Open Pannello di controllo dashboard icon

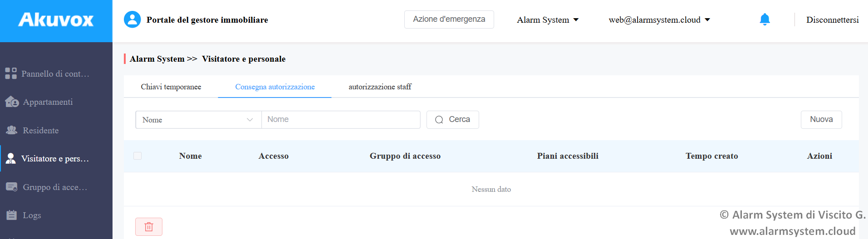[11, 73]
